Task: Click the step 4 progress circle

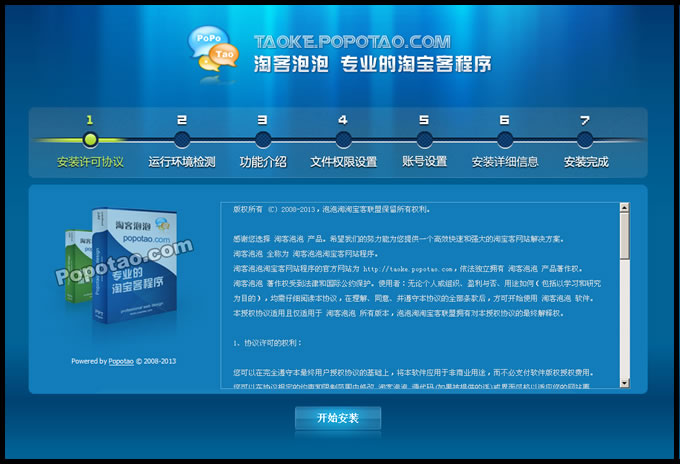Action: click(343, 140)
